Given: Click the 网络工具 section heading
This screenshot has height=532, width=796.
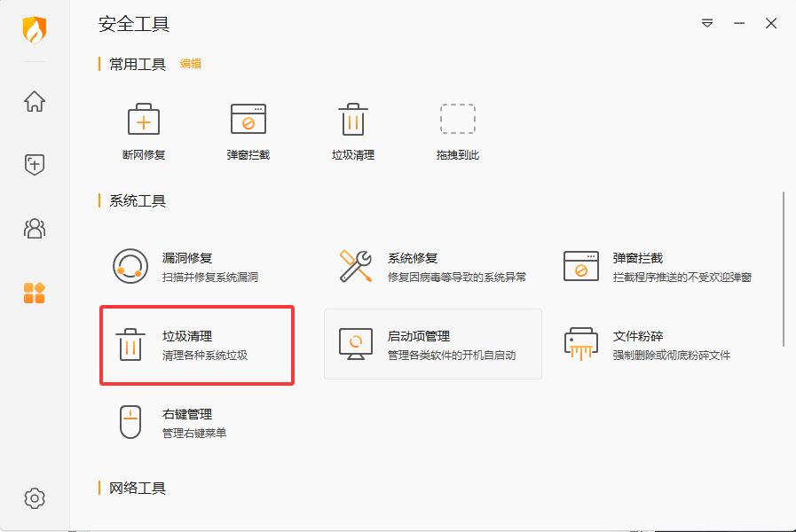Looking at the screenshot, I should tap(138, 488).
